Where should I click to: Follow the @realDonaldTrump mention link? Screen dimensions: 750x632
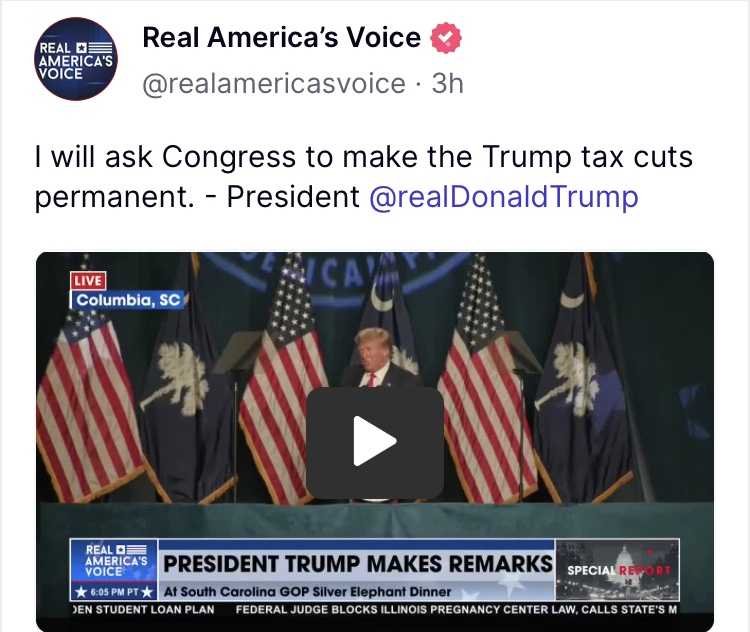pyautogui.click(x=504, y=197)
